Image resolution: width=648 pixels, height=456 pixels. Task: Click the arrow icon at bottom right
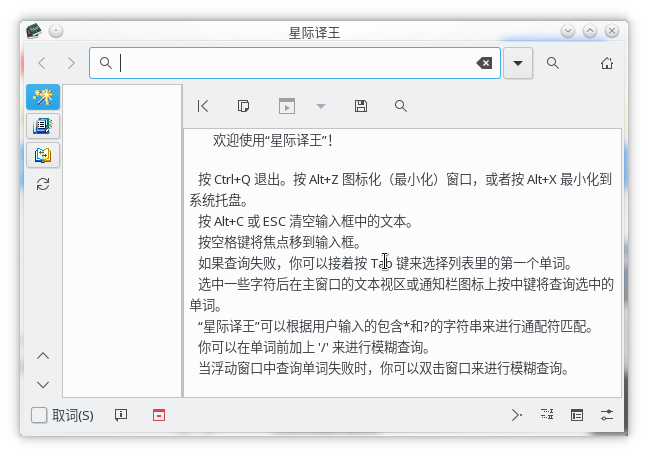[517, 415]
